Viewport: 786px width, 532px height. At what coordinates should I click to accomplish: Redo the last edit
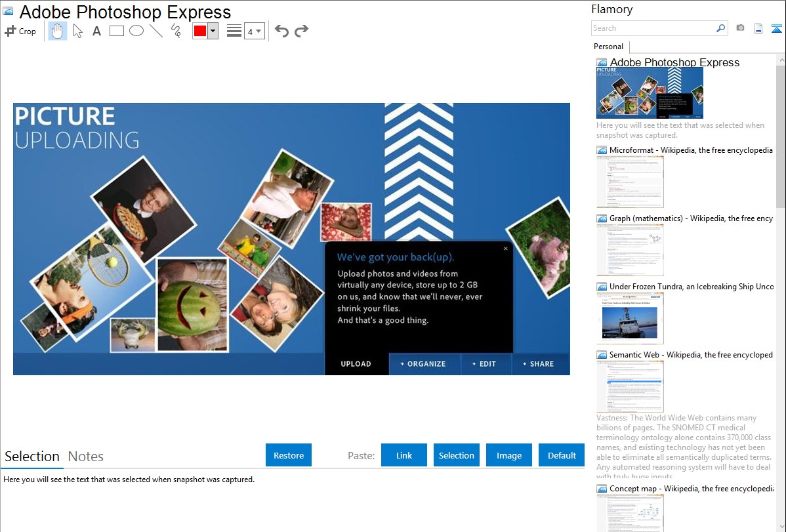[301, 31]
